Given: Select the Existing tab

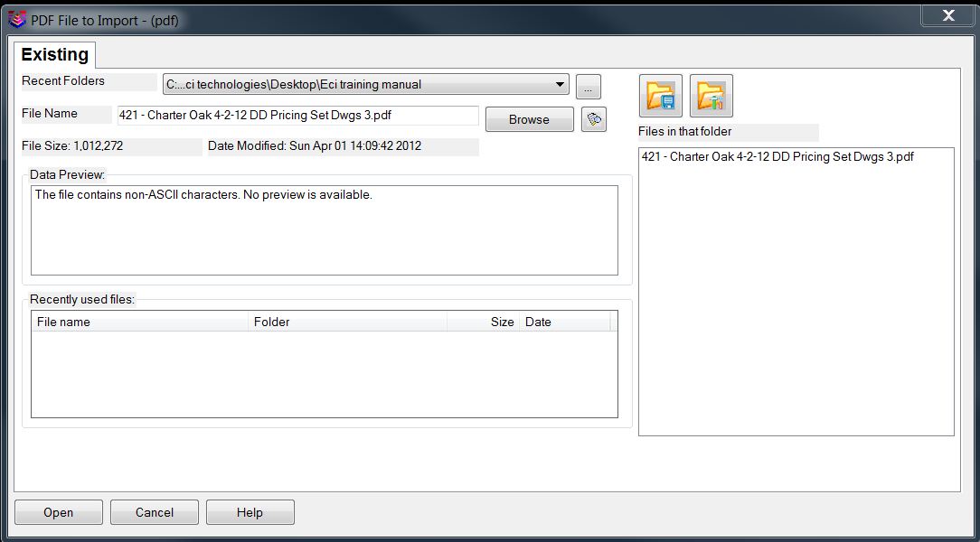Looking at the screenshot, I should 55,54.
